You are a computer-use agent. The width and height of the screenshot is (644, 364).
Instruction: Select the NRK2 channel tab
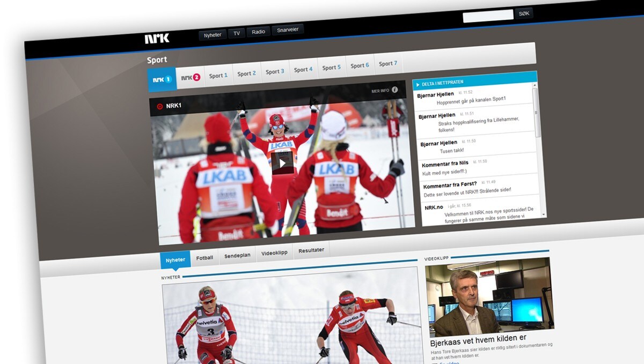pyautogui.click(x=191, y=77)
